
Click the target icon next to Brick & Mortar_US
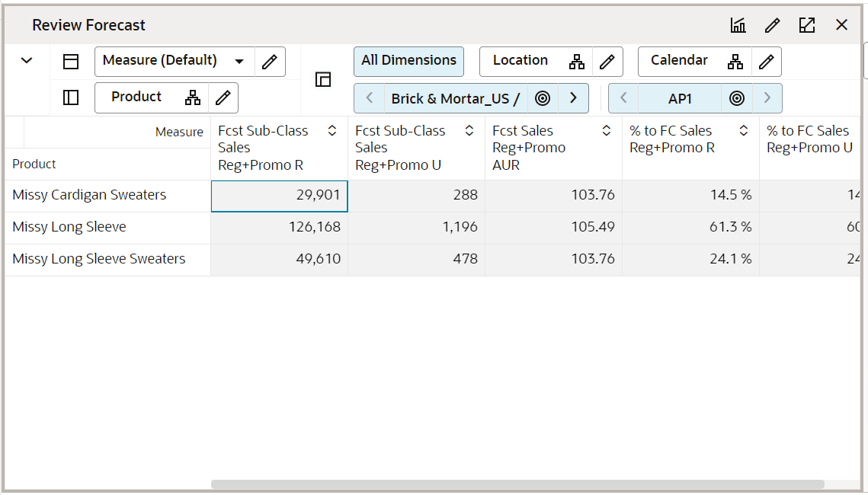(543, 98)
